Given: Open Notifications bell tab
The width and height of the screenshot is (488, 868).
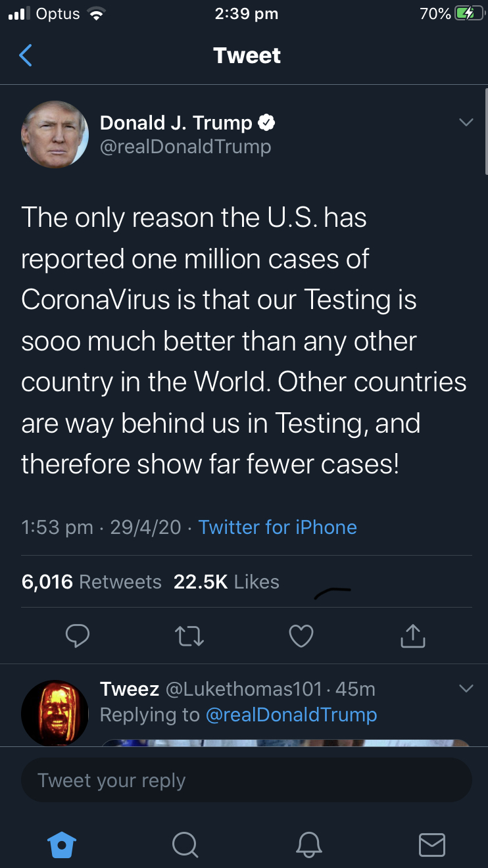Looking at the screenshot, I should click(309, 844).
